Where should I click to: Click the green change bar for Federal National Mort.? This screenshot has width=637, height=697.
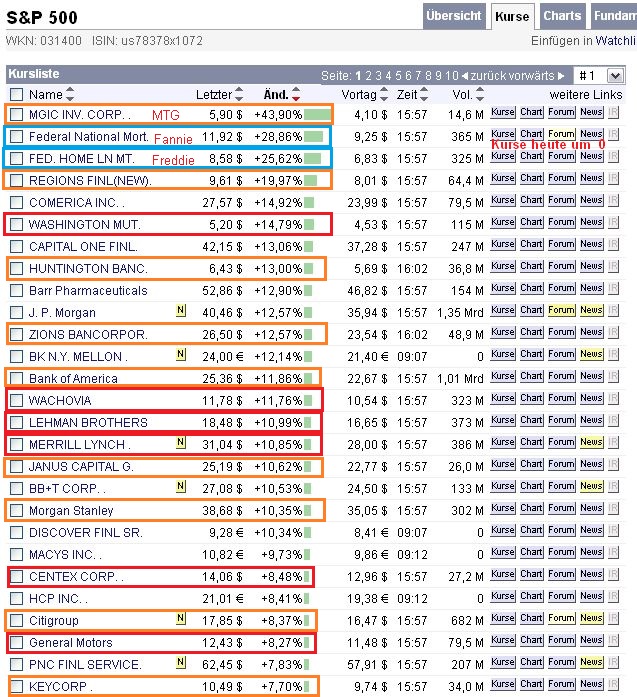pyautogui.click(x=313, y=136)
